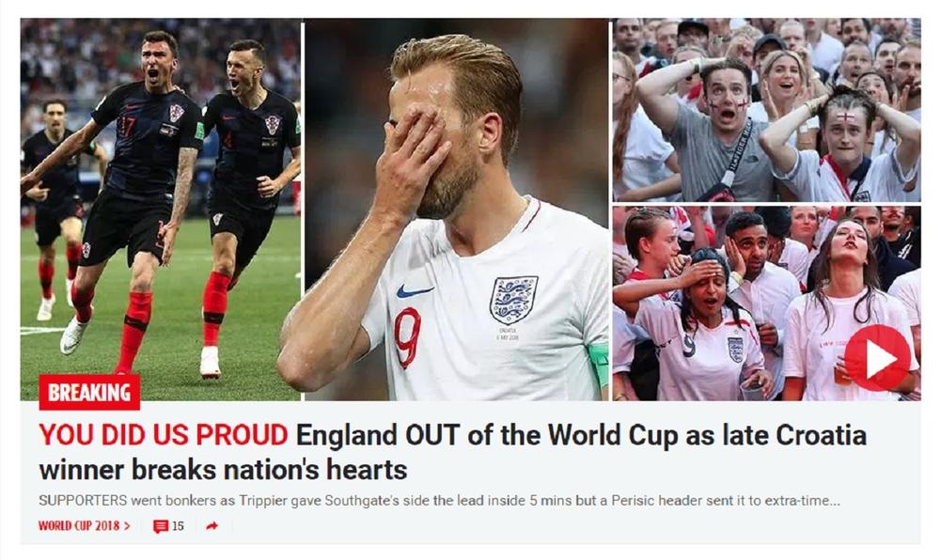Viewport: 940px width, 560px height.
Task: Click the winner breaks nation's hearts headline line
Action: (223, 470)
